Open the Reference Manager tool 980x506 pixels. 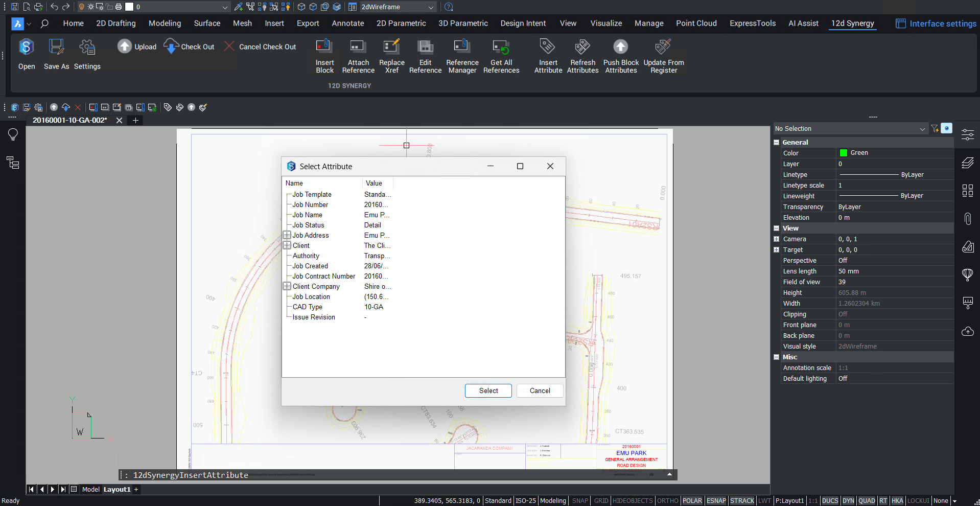pos(462,56)
